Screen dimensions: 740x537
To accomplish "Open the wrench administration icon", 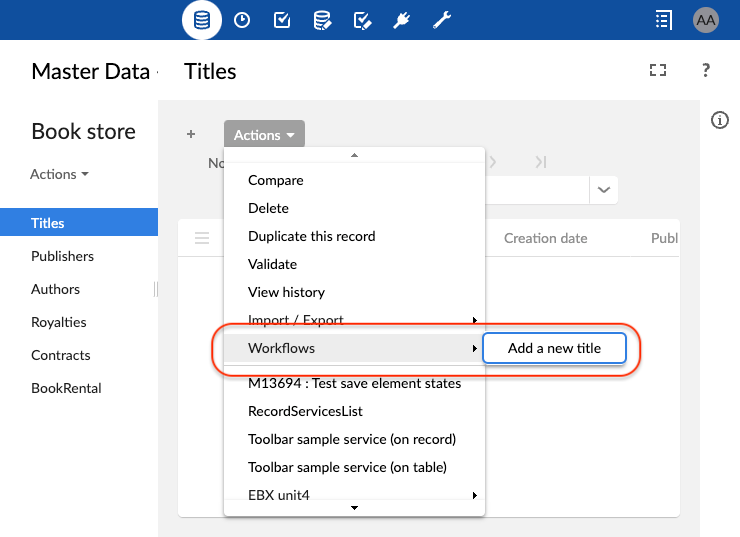I will (441, 19).
